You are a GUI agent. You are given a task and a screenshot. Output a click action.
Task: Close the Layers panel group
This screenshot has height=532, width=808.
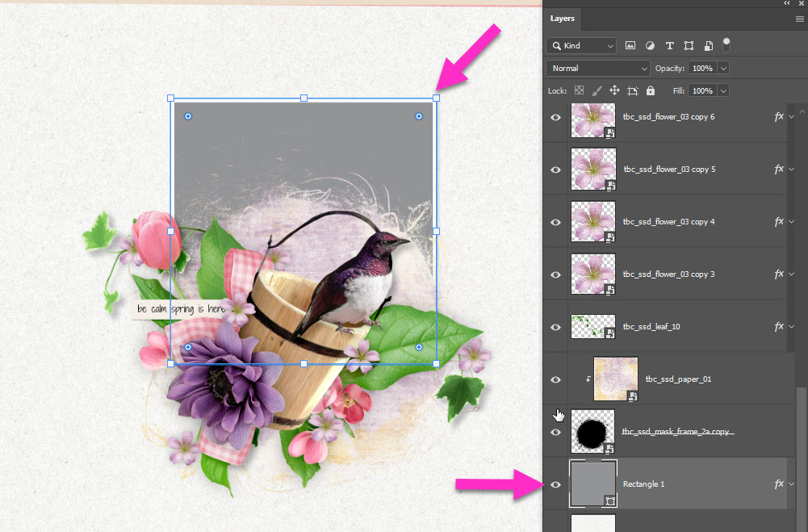(x=802, y=3)
